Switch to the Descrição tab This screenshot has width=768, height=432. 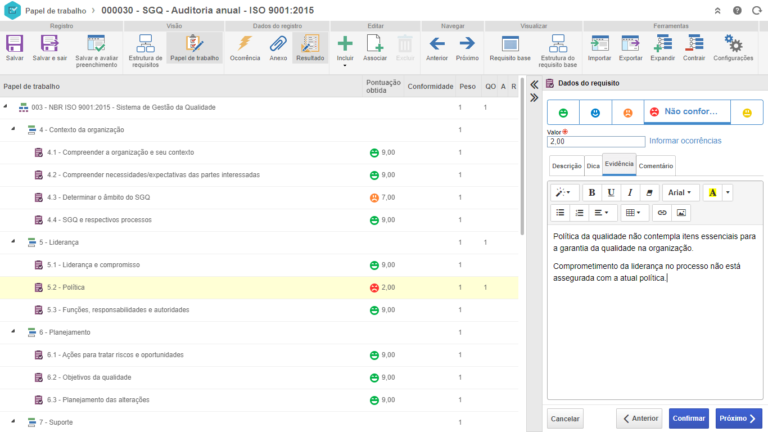pos(566,165)
